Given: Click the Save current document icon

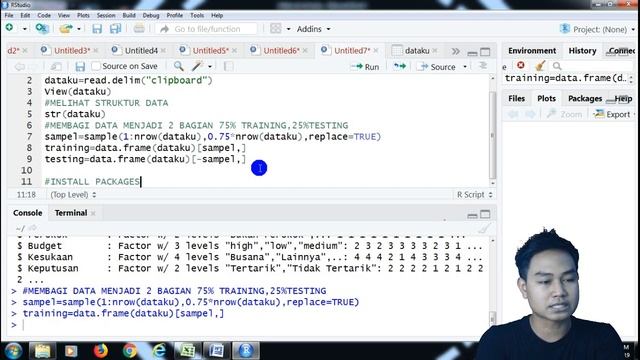Looking at the screenshot, I should pos(97,29).
